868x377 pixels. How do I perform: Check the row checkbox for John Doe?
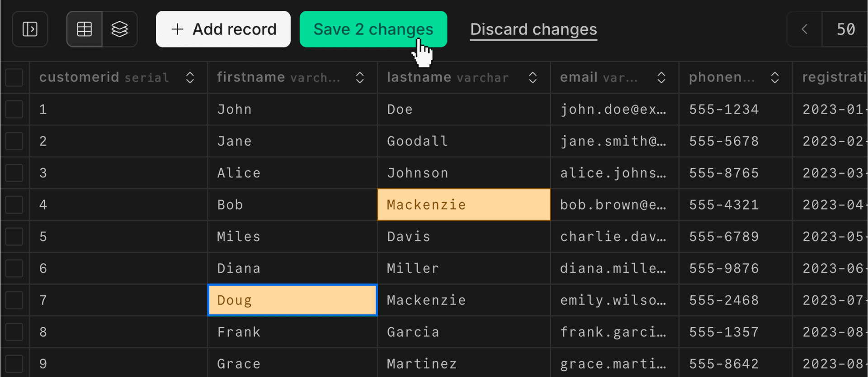pyautogui.click(x=15, y=109)
